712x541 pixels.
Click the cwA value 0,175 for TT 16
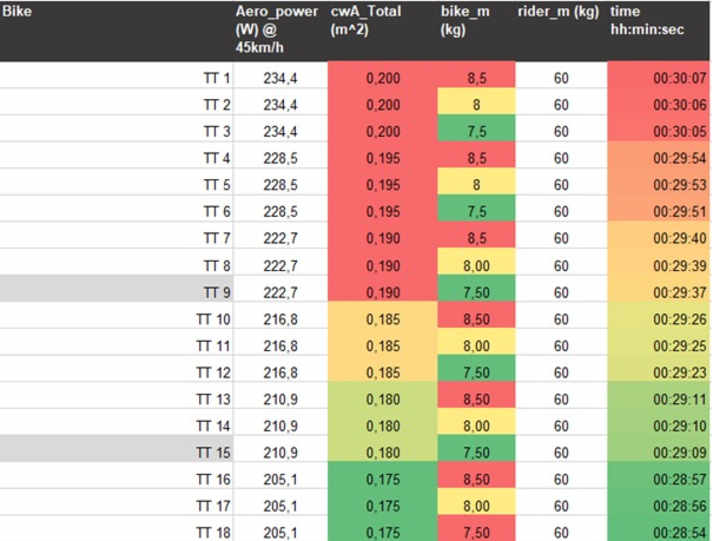pos(383,478)
